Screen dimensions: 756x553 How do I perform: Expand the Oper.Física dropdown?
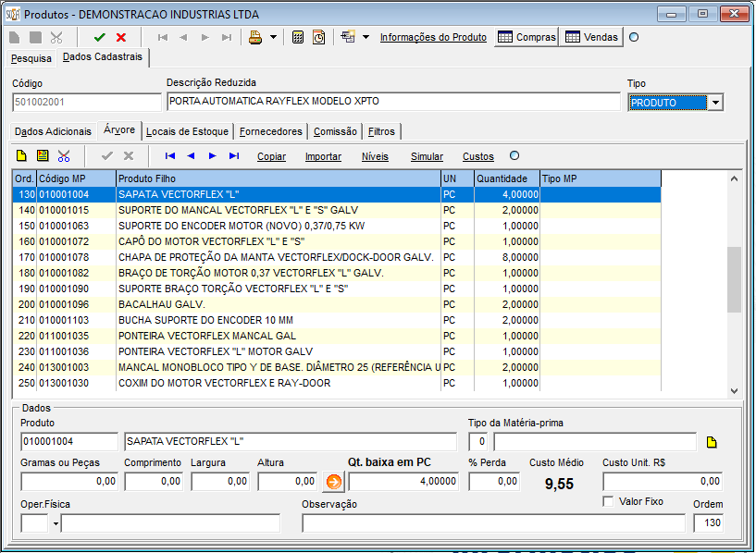pos(56,523)
